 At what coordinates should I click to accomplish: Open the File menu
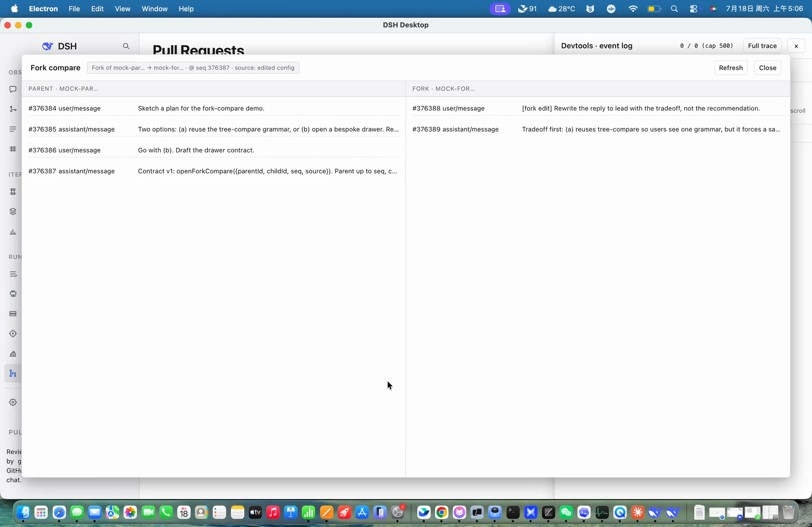tap(74, 9)
